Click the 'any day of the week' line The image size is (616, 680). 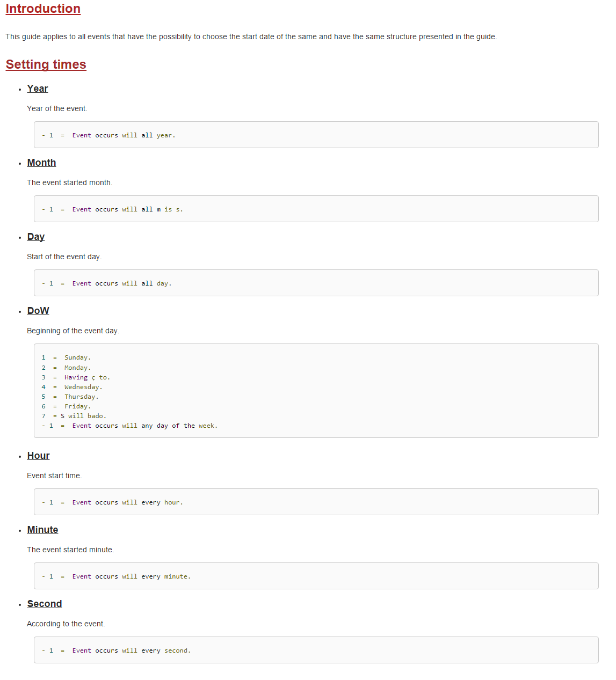coord(129,426)
